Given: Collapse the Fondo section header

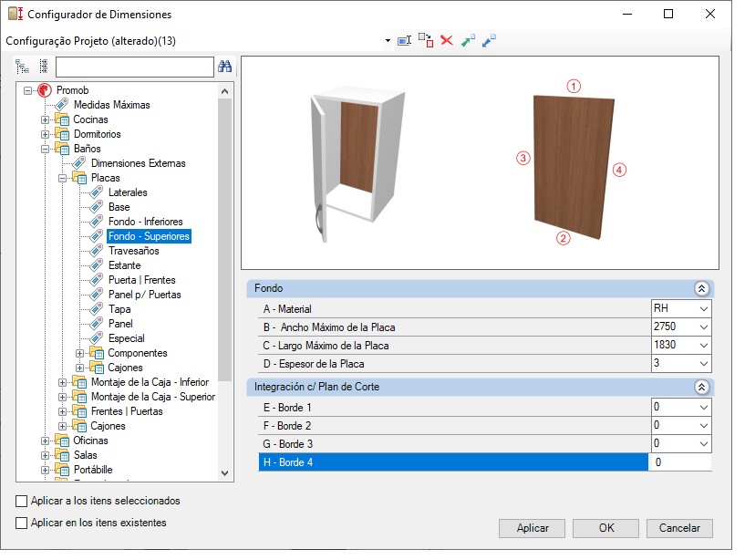Looking at the screenshot, I should 701,288.
